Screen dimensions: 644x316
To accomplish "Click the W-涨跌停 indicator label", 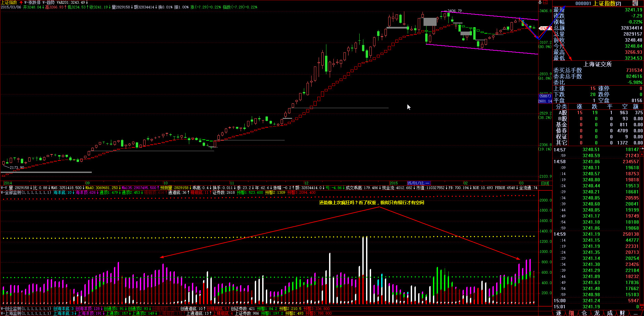I will (32, 2).
